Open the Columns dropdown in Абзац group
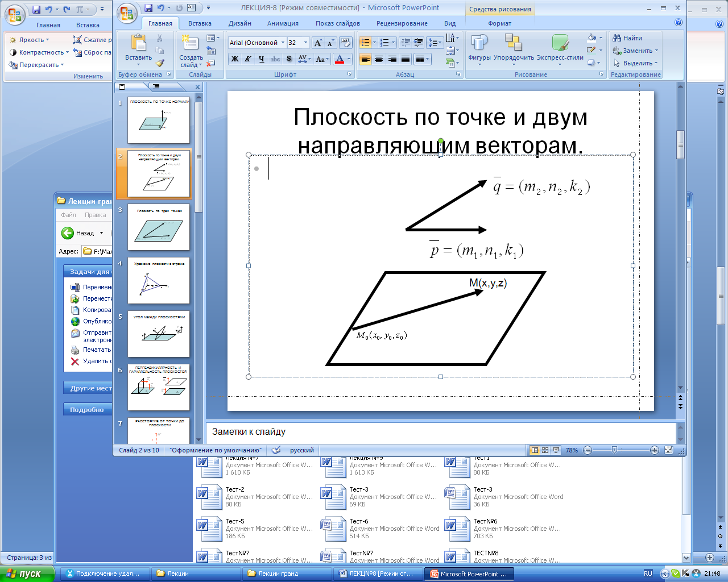728x582 pixels. [x=422, y=59]
